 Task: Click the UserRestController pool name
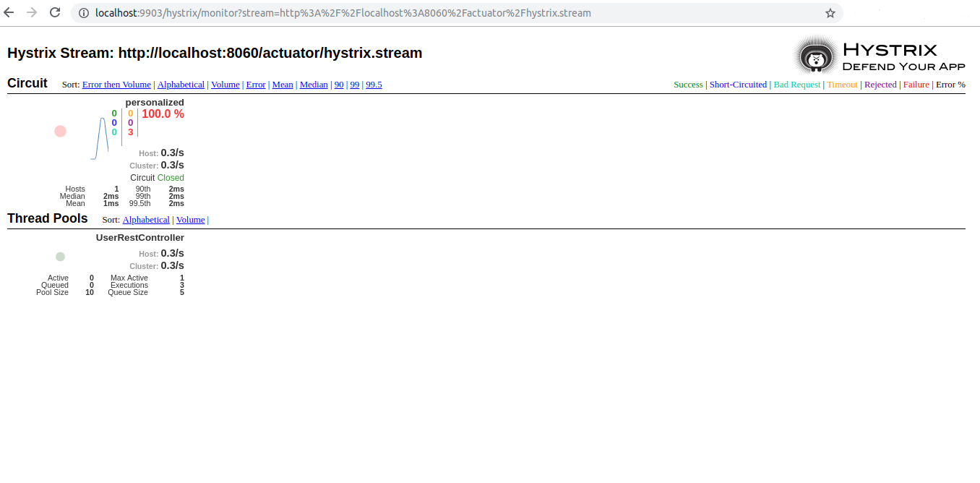[140, 238]
